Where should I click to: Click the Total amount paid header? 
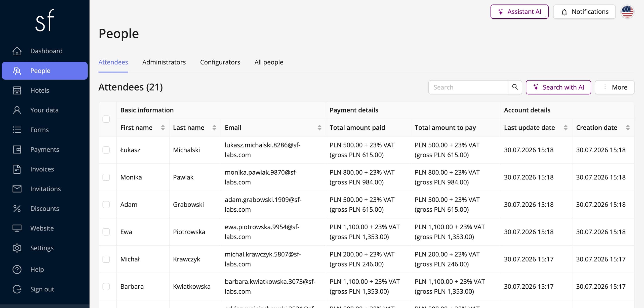pos(357,128)
